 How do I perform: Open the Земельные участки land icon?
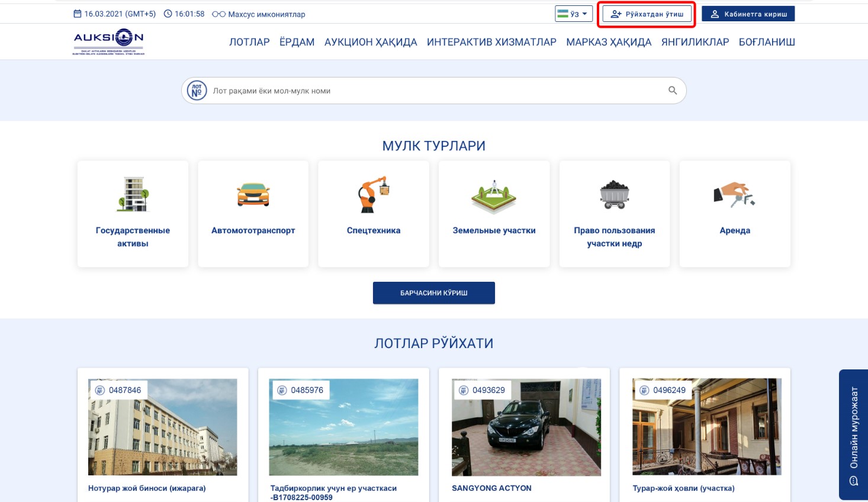click(494, 196)
